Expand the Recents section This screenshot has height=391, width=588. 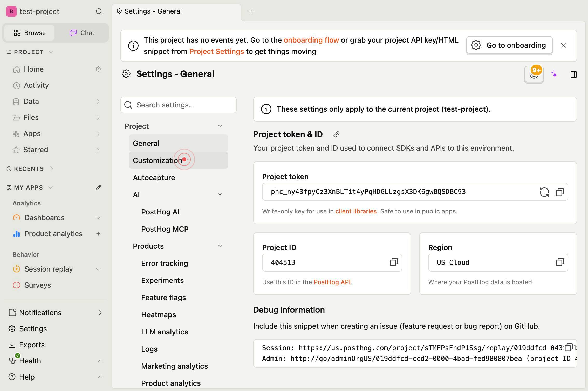[30, 169]
